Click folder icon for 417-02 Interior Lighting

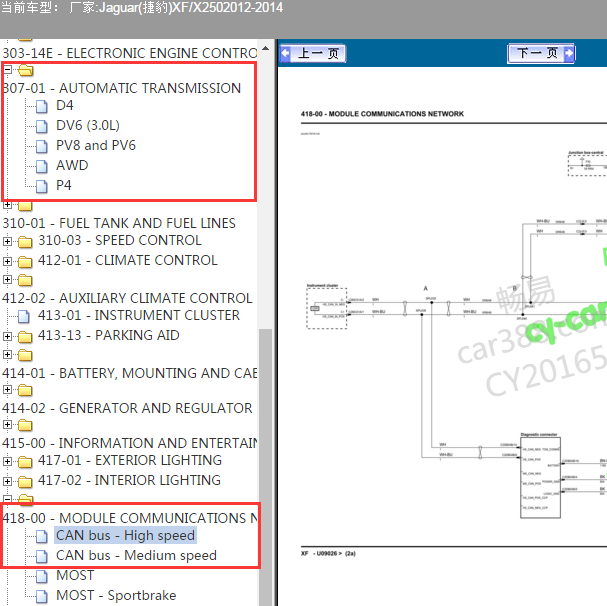point(25,482)
